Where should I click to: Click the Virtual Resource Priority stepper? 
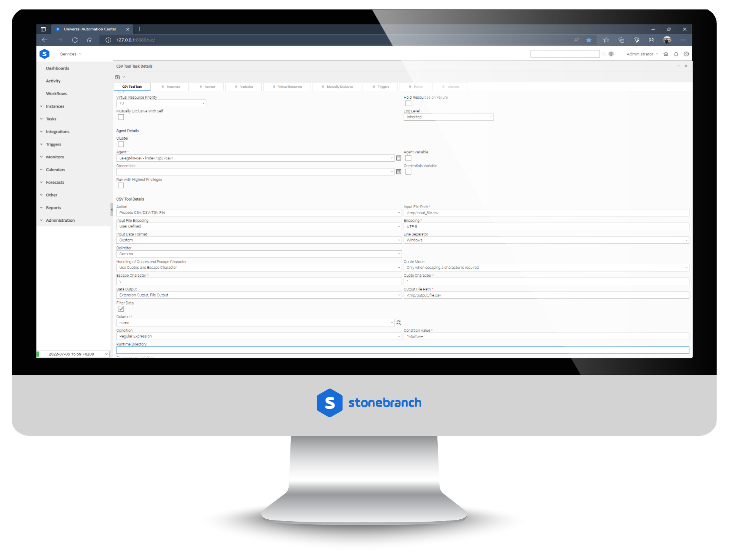point(202,104)
